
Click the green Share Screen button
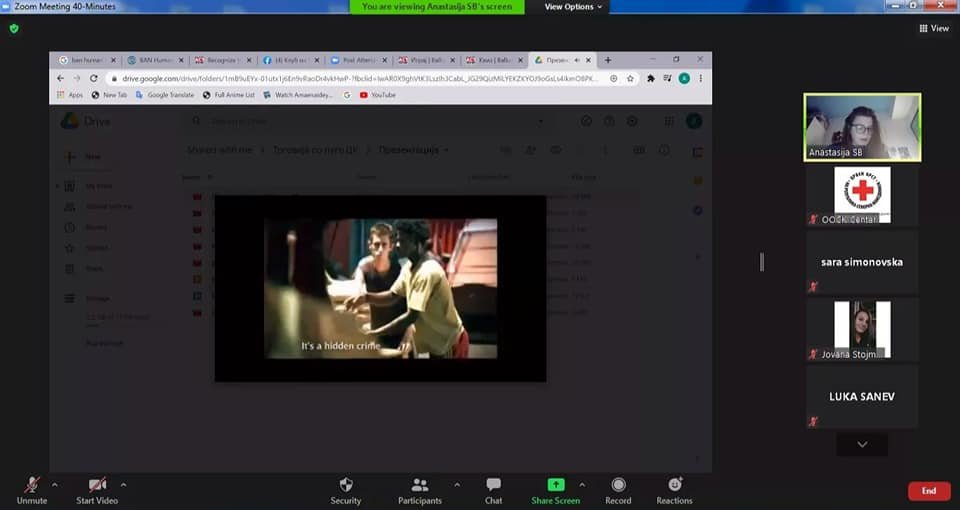coord(555,491)
